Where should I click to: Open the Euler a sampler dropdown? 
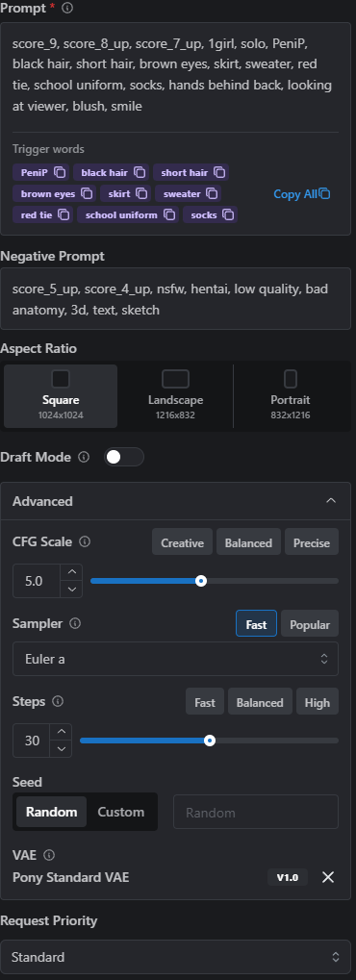click(x=175, y=659)
